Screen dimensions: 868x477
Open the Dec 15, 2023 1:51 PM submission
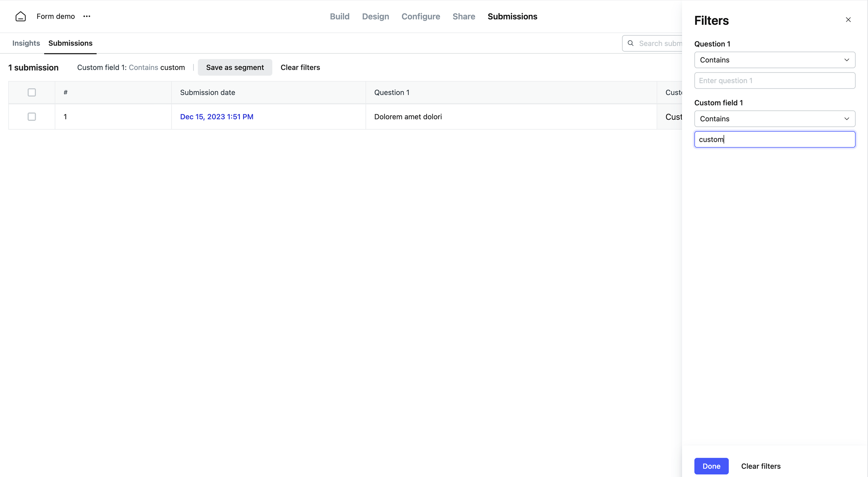[217, 117]
